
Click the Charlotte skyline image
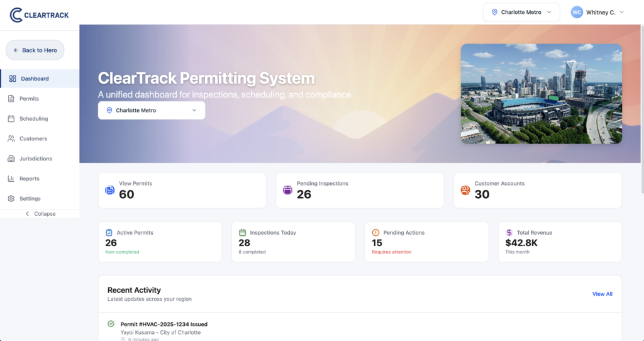coord(541,93)
